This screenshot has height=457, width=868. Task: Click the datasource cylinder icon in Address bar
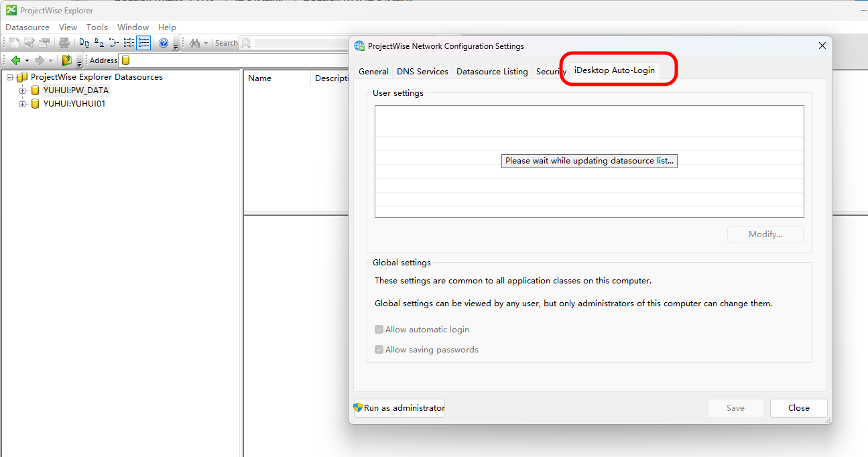click(125, 60)
